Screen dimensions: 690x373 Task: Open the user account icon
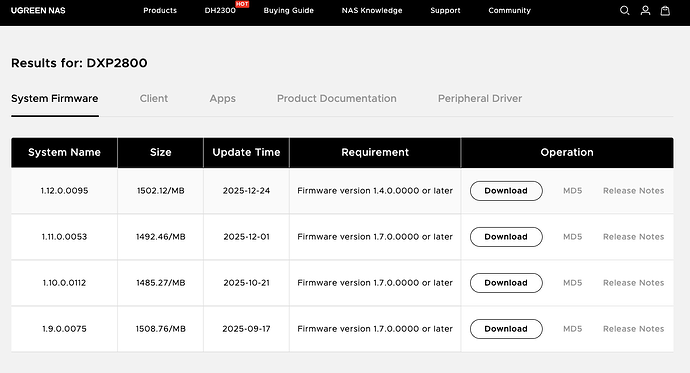pyautogui.click(x=645, y=10)
